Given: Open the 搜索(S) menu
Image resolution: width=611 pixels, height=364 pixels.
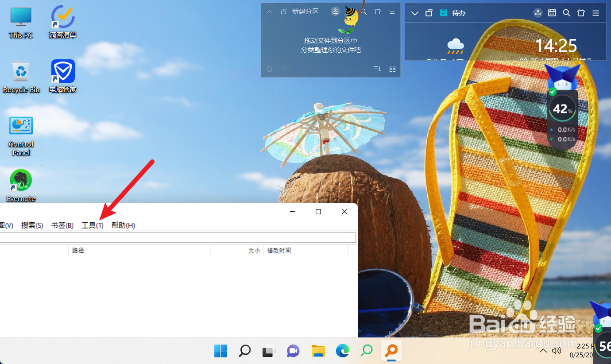Looking at the screenshot, I should [32, 225].
